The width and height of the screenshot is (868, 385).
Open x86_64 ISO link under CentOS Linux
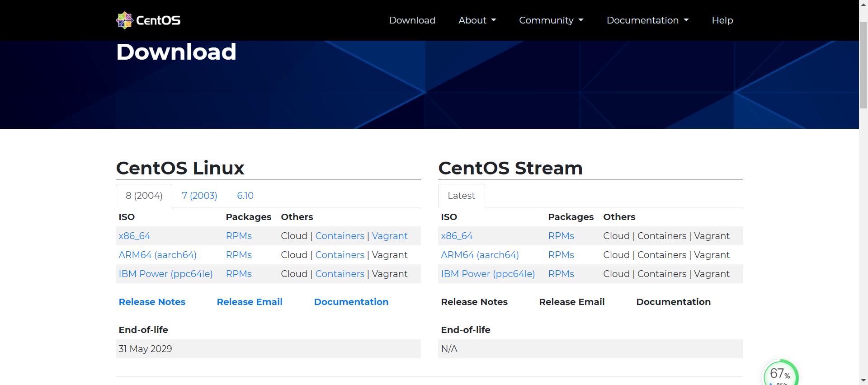pos(134,236)
